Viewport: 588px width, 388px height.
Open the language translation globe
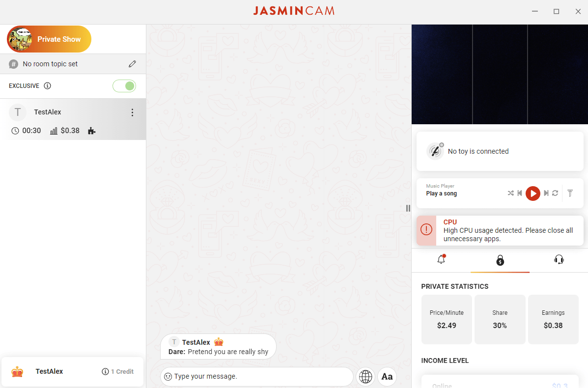click(x=365, y=376)
